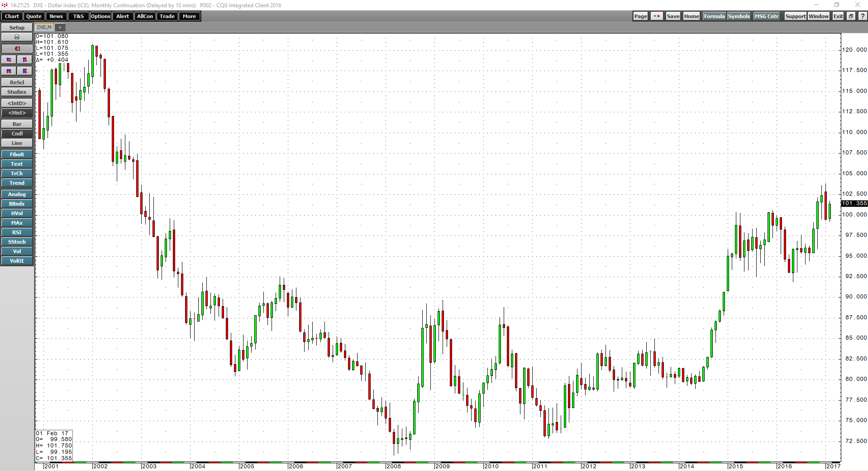Viewport: 868px width, 471px height.
Task: Open the Studies dialog
Action: 17,92
